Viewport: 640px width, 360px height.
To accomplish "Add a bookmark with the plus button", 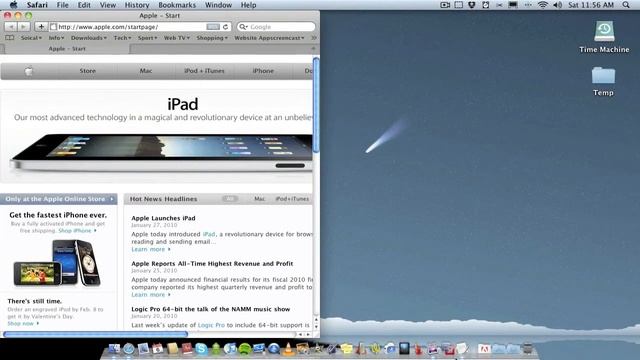I will [x=41, y=27].
